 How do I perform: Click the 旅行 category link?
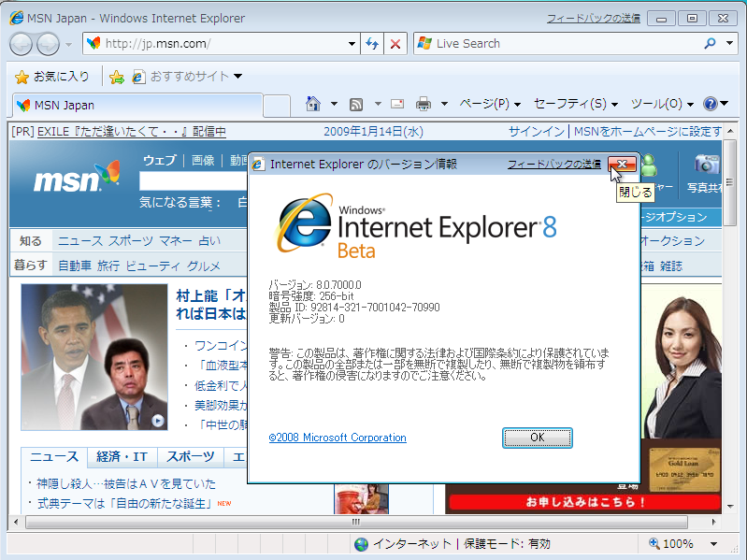point(108,266)
